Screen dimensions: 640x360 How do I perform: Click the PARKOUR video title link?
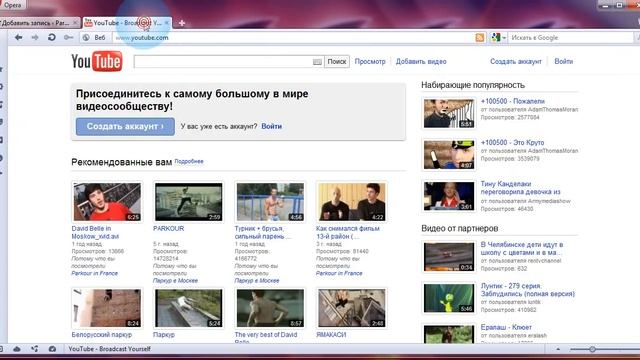168,229
